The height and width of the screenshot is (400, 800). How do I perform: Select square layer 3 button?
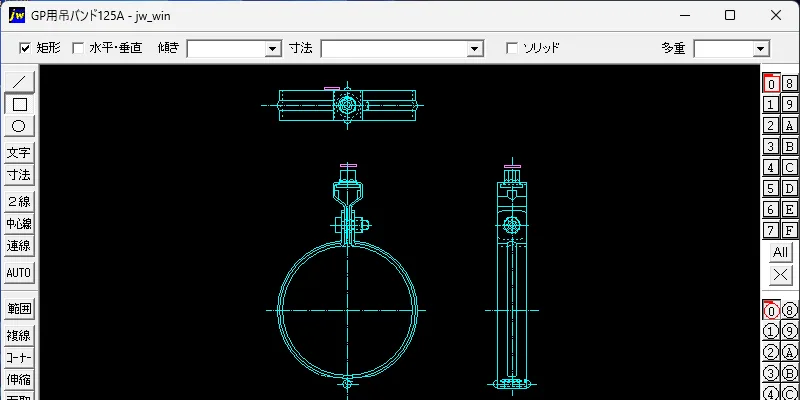[x=771, y=146]
